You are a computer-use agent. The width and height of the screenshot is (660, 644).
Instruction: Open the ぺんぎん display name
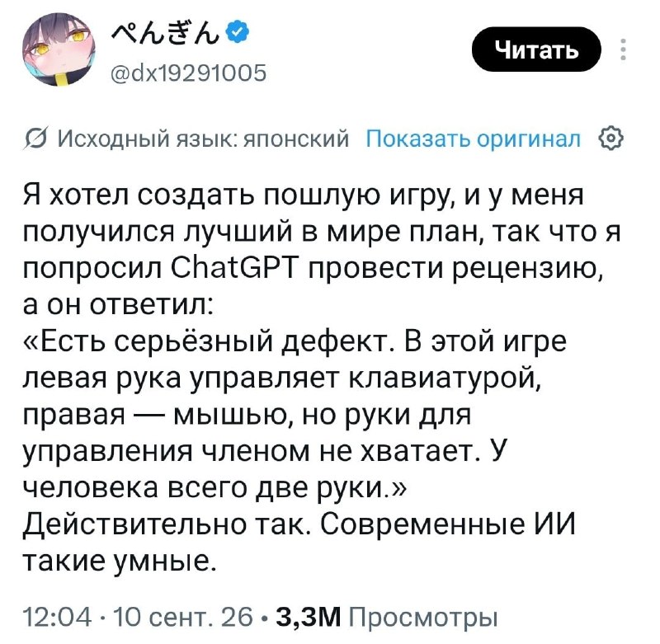[x=166, y=31]
